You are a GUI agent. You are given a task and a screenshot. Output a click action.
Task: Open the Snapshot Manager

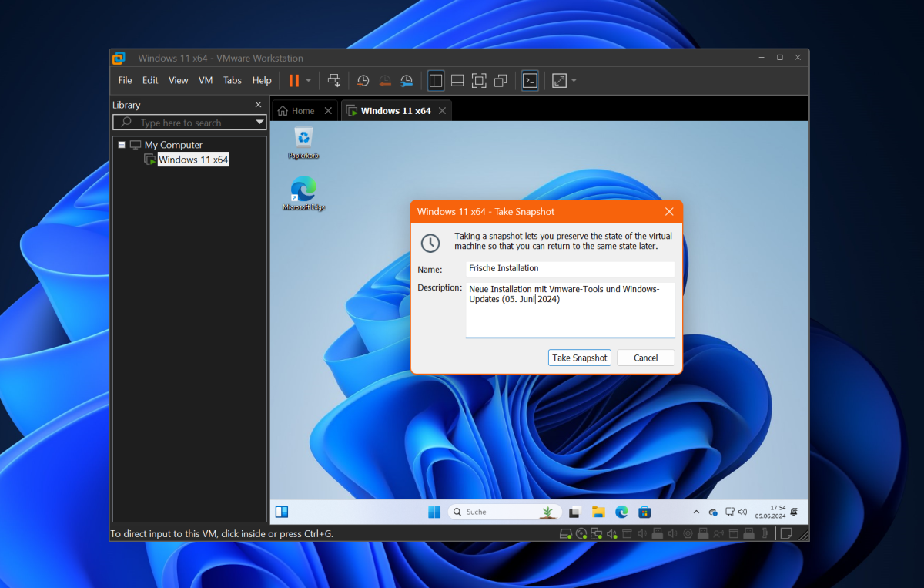[407, 80]
